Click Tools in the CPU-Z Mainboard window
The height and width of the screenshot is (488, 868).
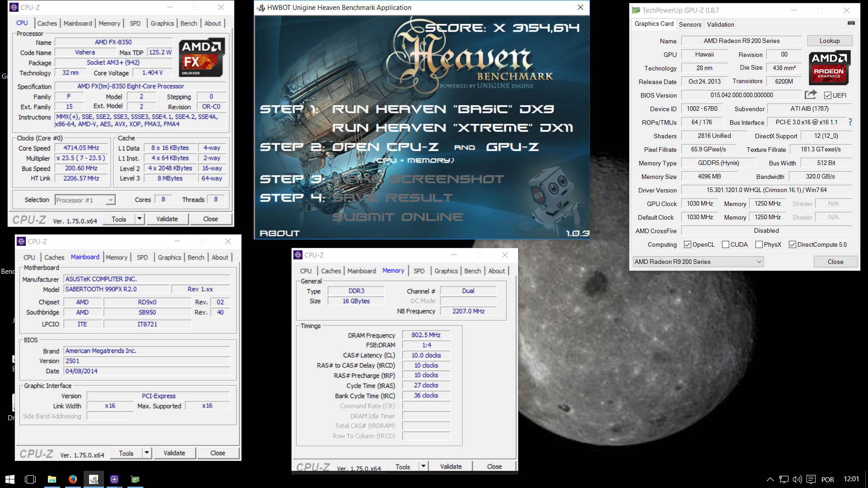point(126,453)
